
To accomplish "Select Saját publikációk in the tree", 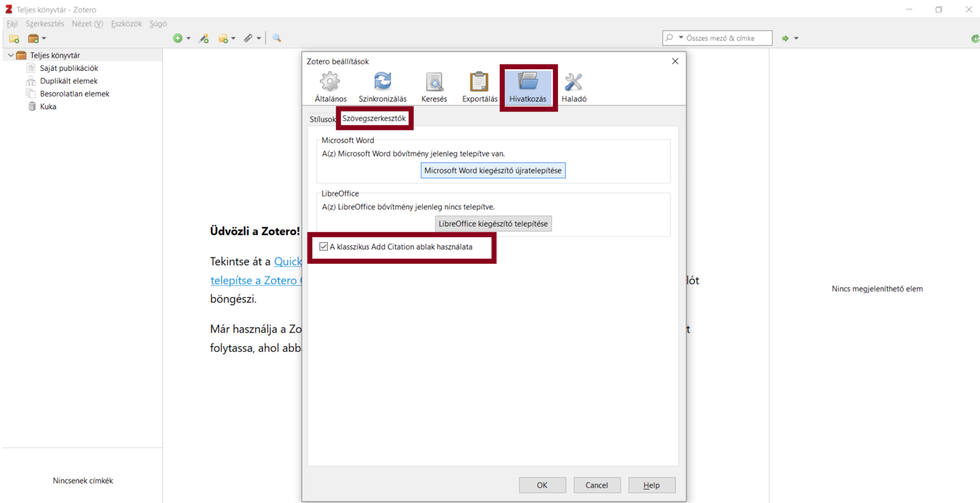I will [69, 68].
